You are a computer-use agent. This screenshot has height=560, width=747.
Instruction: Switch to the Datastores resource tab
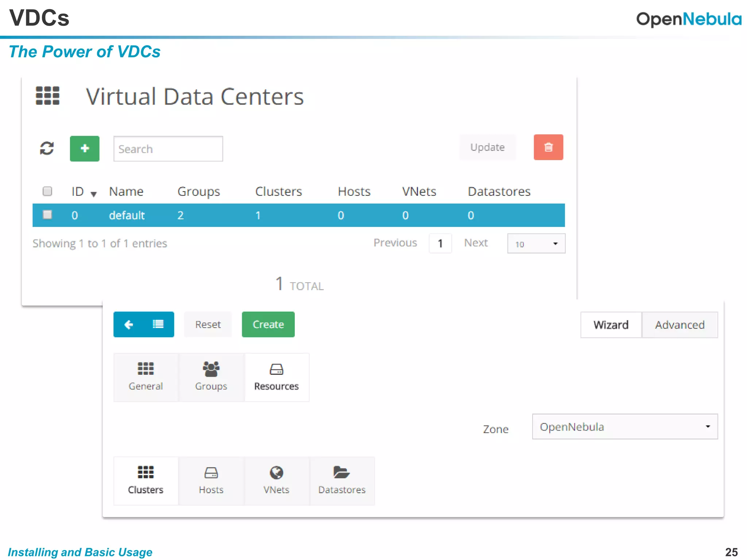[x=342, y=481]
